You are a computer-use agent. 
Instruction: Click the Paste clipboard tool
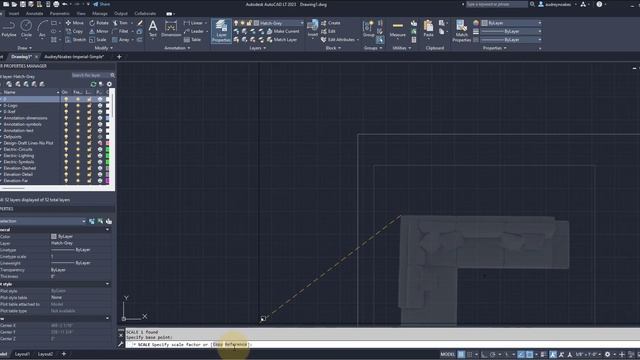(x=428, y=29)
